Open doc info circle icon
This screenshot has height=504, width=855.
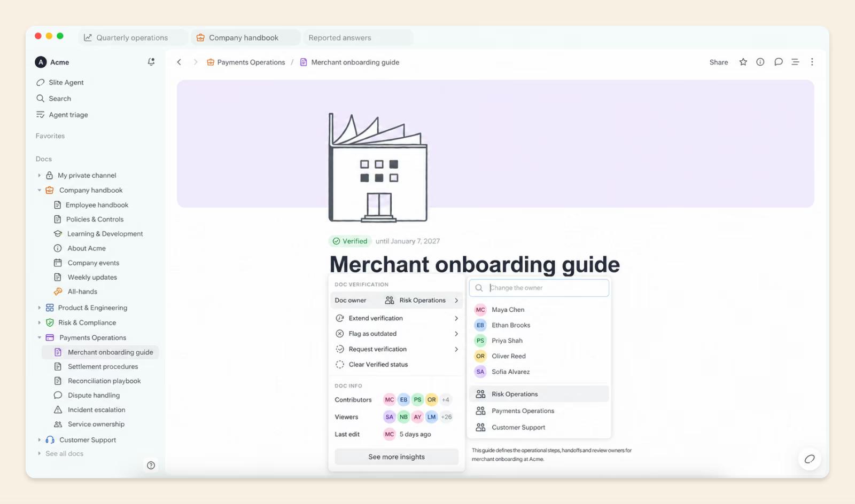coord(760,62)
